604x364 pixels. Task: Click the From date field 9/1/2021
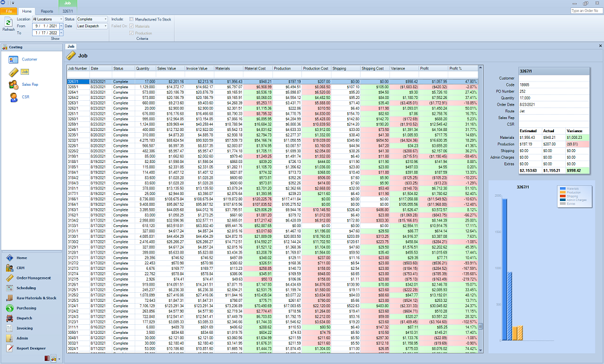coord(46,26)
